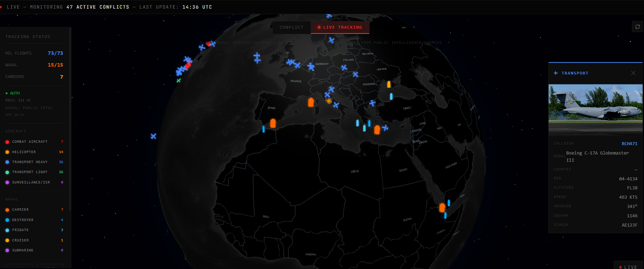This screenshot has height=269, width=644.
Task: Select the aircraft marker over the English Channel
Action: pos(297,65)
